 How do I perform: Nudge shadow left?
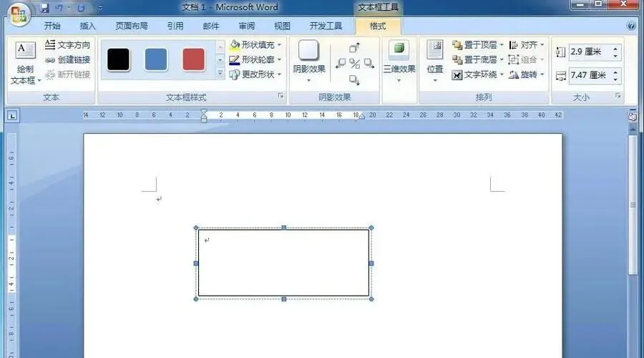(341, 63)
